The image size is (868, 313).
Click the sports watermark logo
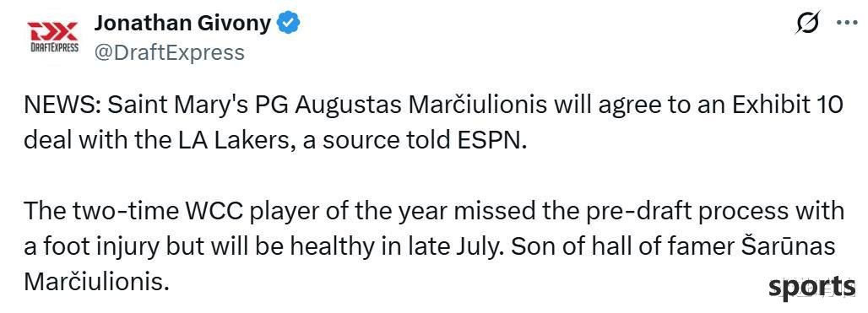tap(811, 287)
